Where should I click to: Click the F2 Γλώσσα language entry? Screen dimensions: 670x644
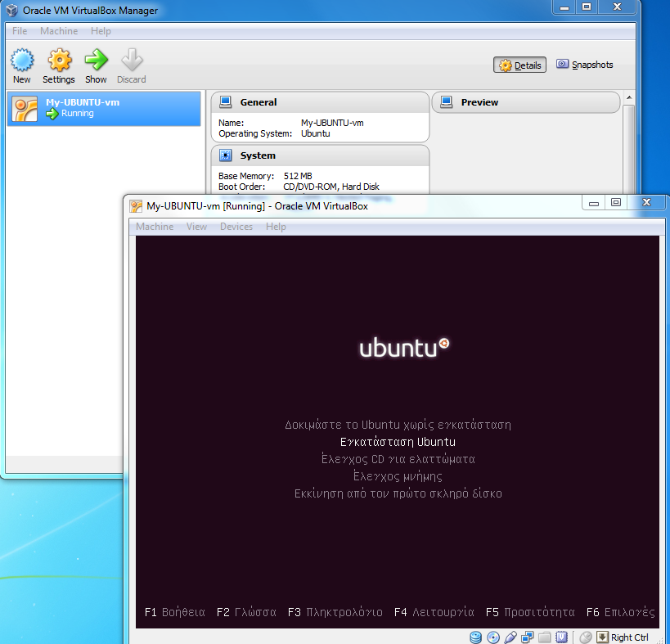tap(246, 612)
